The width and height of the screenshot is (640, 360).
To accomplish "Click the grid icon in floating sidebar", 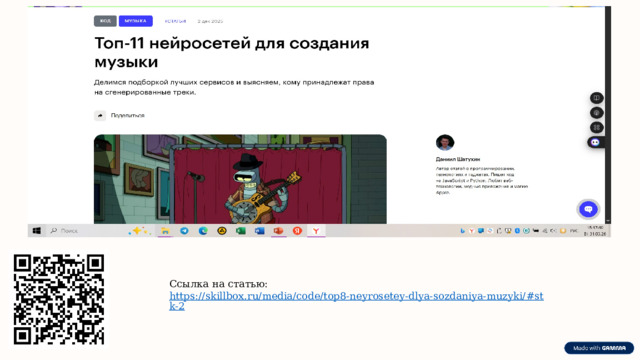I will click(x=596, y=127).
